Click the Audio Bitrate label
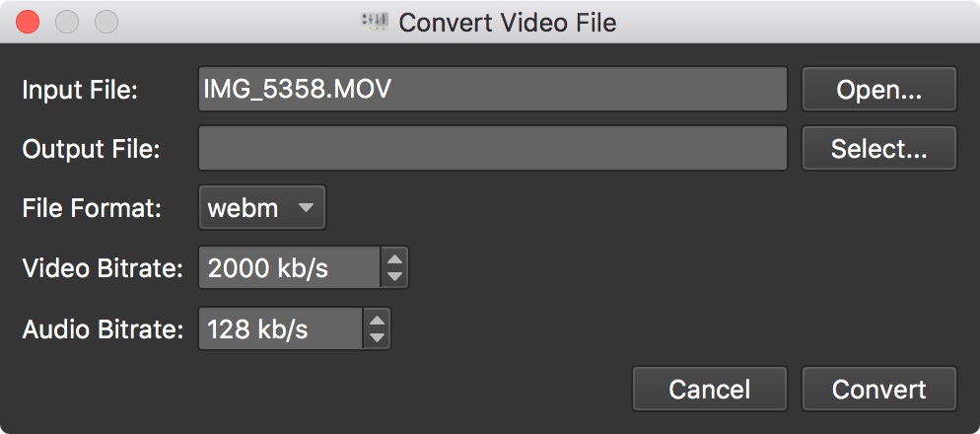The image size is (980, 434). coord(103,328)
